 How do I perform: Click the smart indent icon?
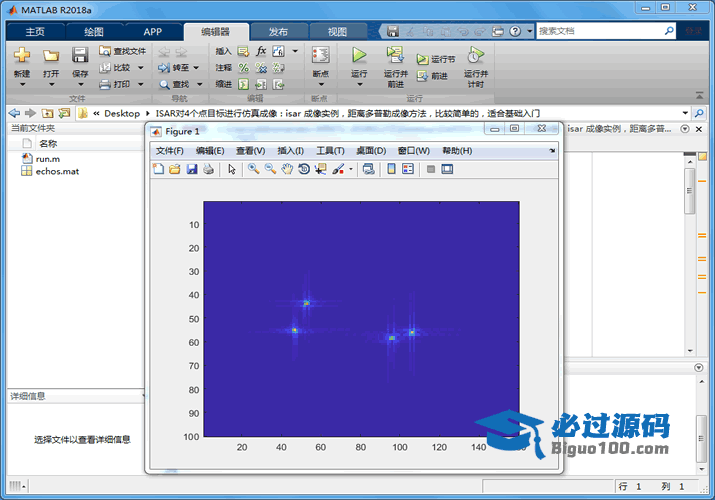(244, 84)
